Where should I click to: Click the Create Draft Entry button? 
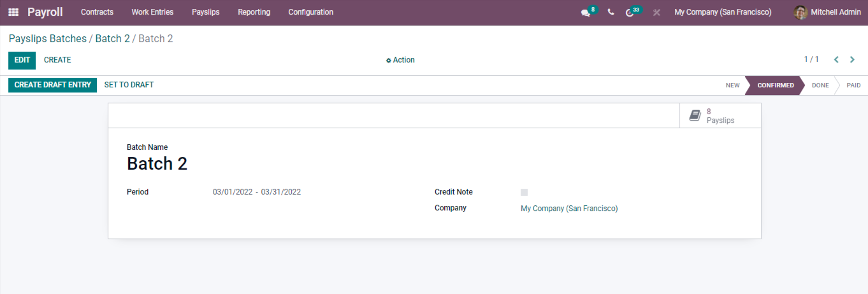[x=53, y=85]
